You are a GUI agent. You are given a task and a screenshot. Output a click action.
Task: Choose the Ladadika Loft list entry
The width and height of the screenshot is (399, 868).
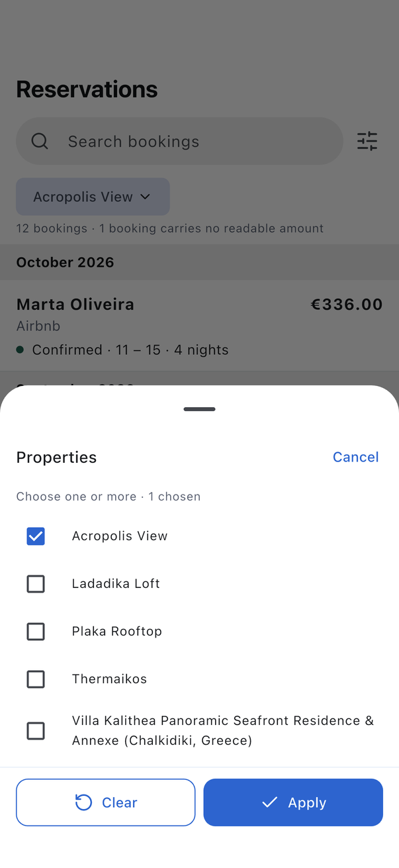[x=199, y=584]
